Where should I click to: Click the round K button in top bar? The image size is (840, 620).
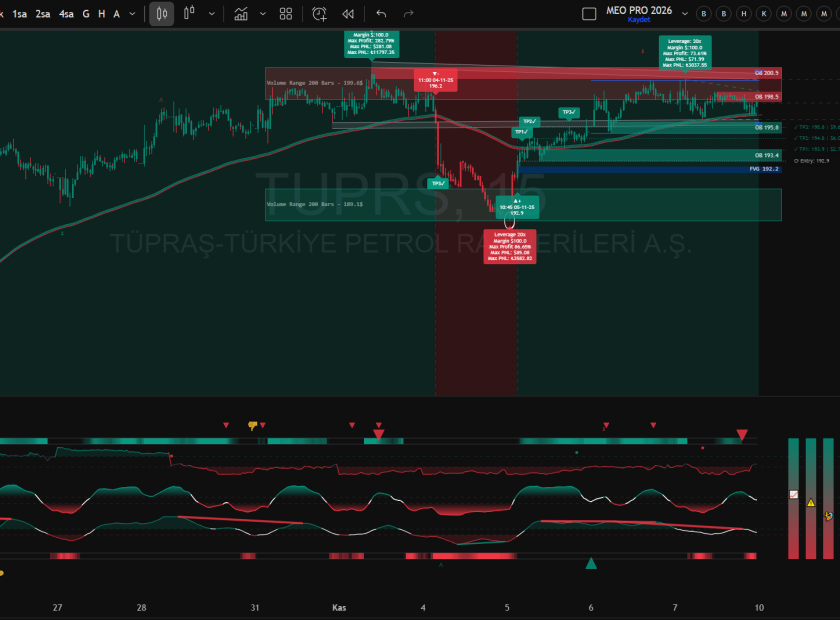pos(763,14)
